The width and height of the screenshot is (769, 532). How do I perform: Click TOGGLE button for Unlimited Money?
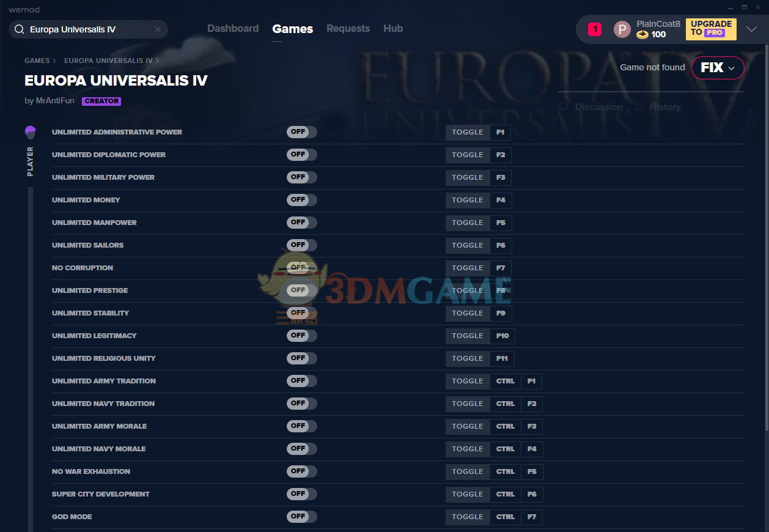tap(468, 200)
